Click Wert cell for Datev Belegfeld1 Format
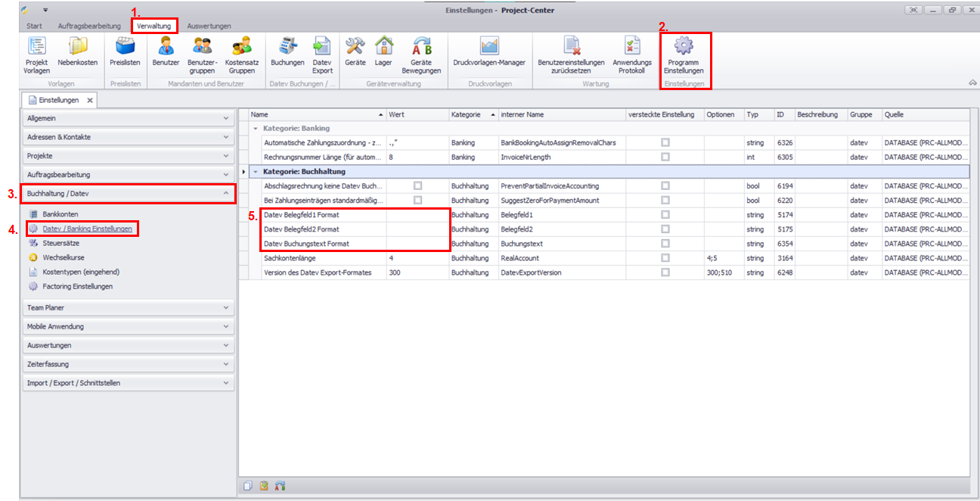Screen dimensions: 980x501 click(417, 215)
